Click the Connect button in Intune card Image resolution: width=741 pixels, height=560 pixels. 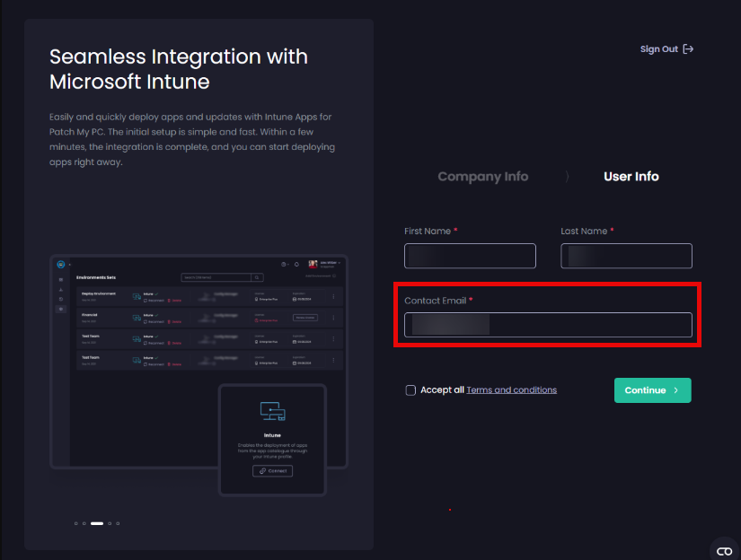tap(272, 470)
